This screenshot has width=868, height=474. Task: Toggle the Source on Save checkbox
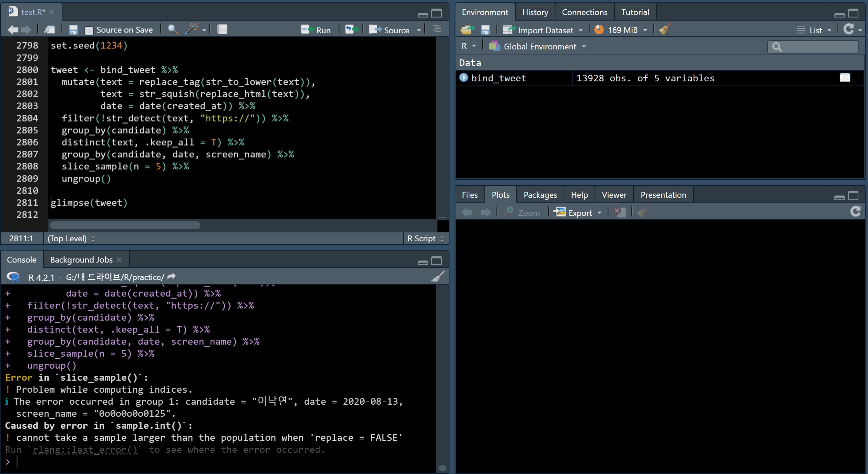click(89, 31)
